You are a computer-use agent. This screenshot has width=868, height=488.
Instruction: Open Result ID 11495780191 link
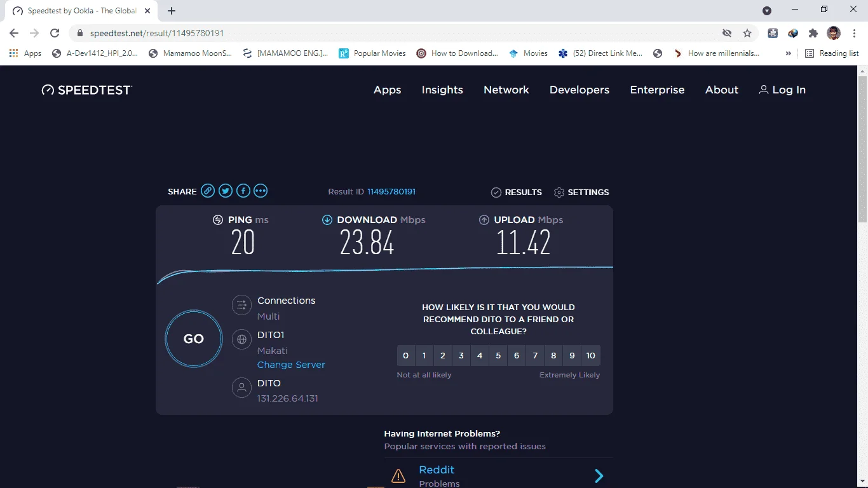391,191
